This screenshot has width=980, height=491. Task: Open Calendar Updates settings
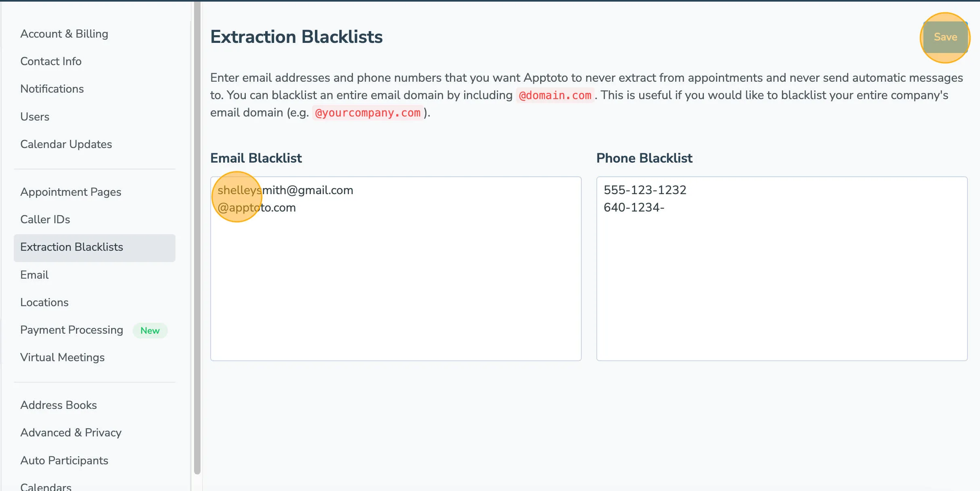(x=66, y=144)
